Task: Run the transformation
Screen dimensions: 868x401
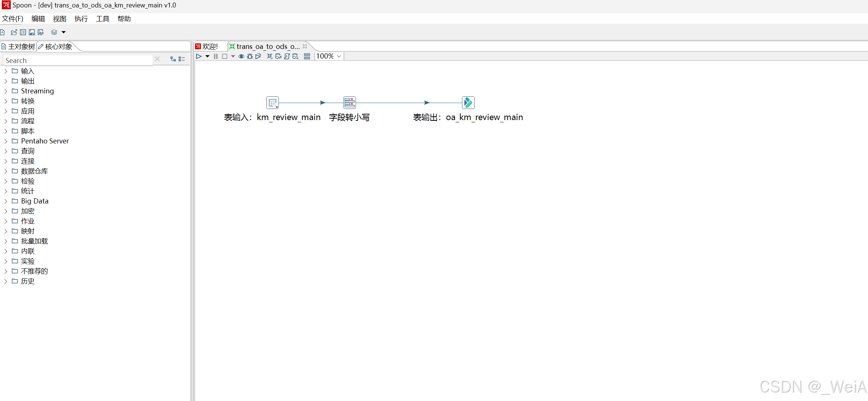Action: click(199, 56)
